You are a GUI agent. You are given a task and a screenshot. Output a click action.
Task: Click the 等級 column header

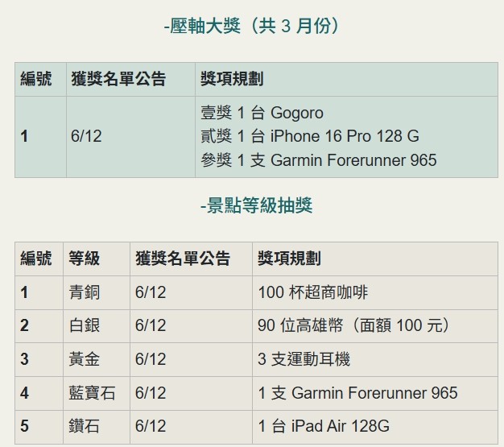coord(85,258)
